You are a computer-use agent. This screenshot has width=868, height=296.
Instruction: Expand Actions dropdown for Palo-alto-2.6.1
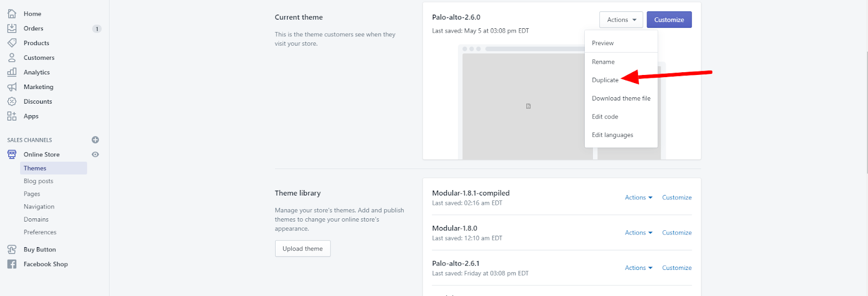point(639,268)
